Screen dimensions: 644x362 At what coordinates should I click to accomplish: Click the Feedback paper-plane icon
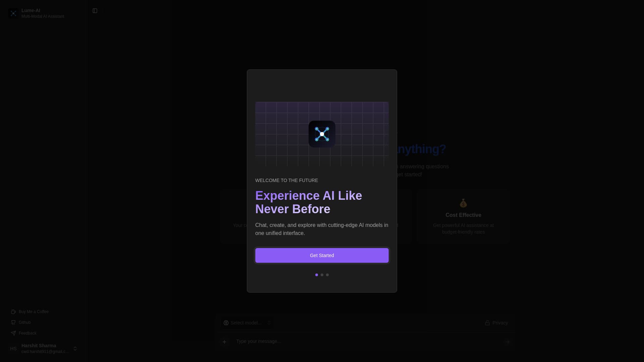13,333
